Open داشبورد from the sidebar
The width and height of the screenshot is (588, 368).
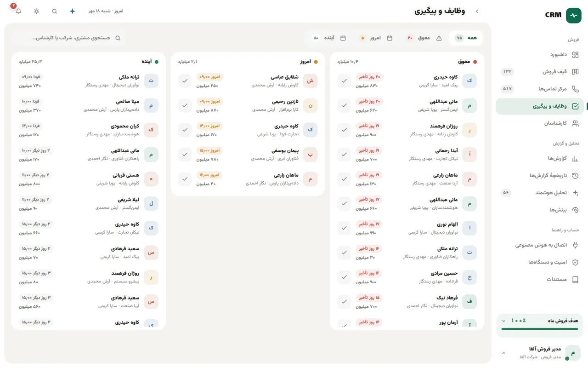(x=540, y=54)
